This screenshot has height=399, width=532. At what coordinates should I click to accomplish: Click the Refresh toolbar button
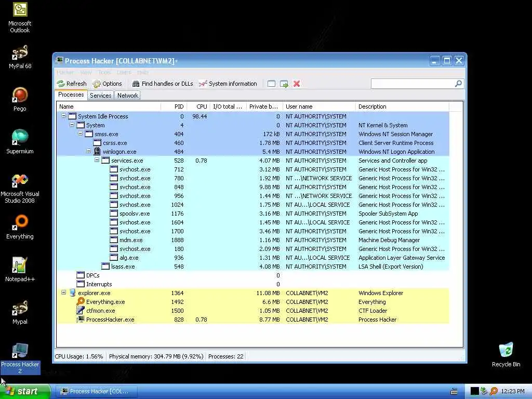click(72, 84)
